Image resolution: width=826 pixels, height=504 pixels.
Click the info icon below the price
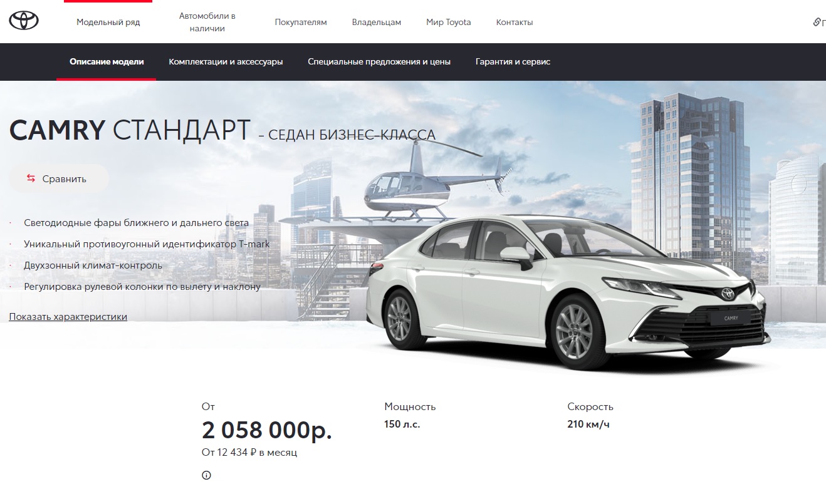206,475
